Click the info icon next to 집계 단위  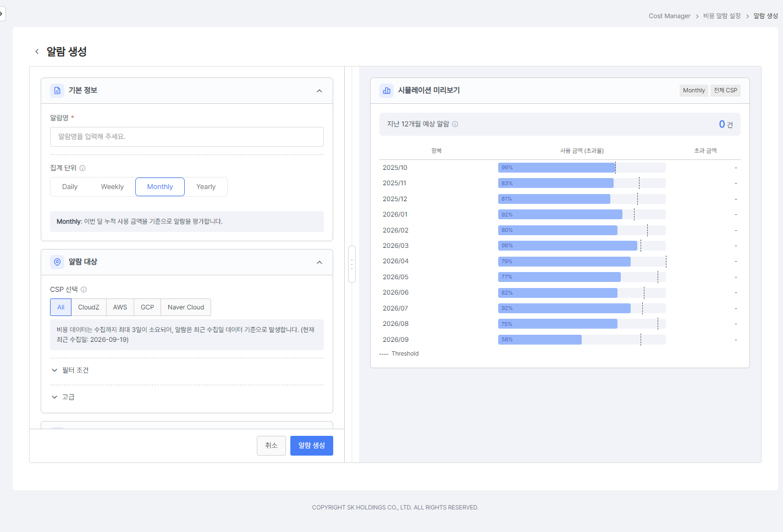(82, 168)
